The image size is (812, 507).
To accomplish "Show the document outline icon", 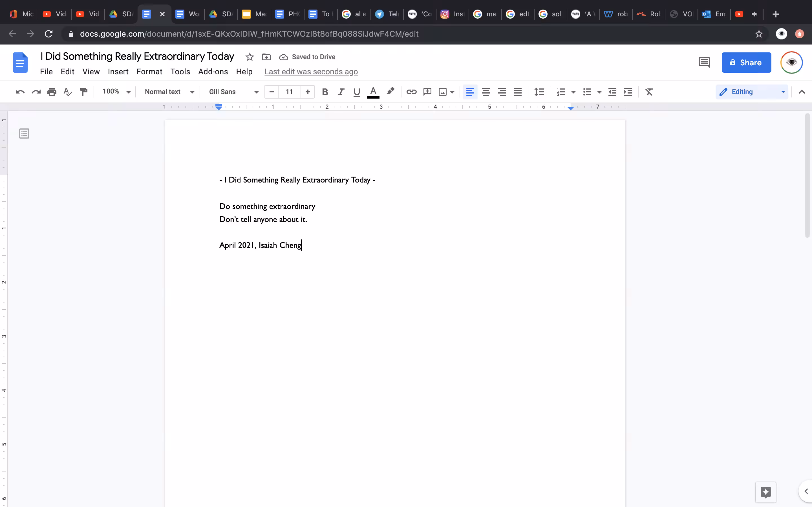I will 24,134.
